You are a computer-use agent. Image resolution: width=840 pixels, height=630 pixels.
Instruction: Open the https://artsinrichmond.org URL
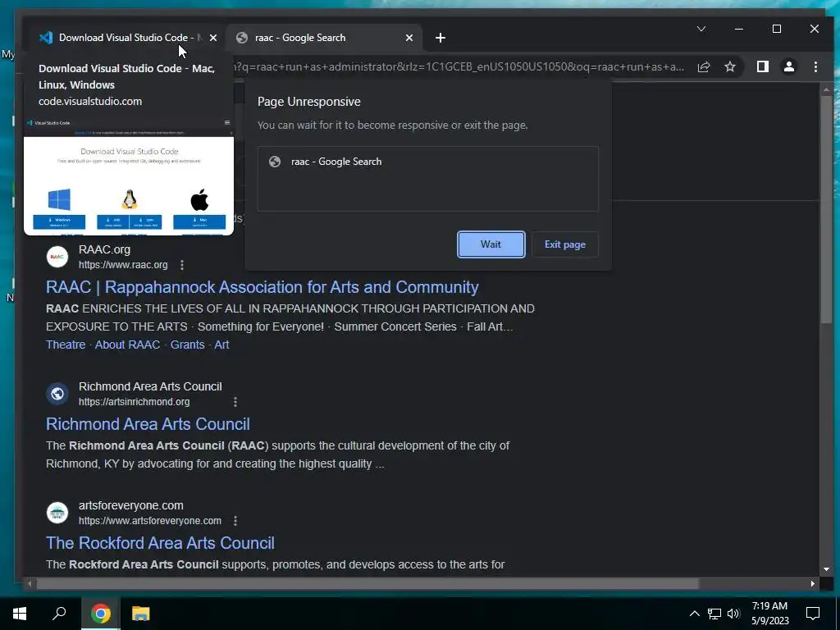pos(134,402)
